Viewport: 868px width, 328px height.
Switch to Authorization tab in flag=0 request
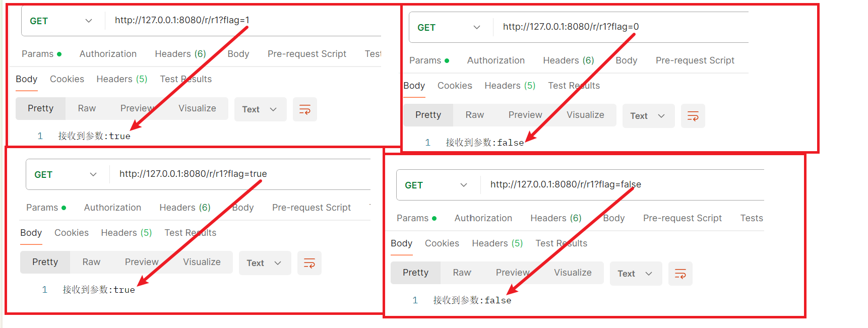point(496,60)
